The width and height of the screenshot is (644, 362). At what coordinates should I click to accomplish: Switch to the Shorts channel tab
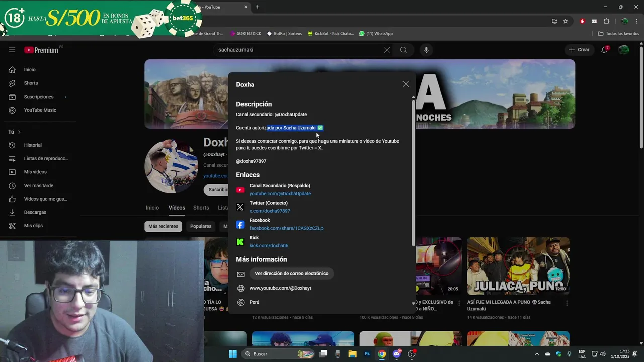(201, 208)
